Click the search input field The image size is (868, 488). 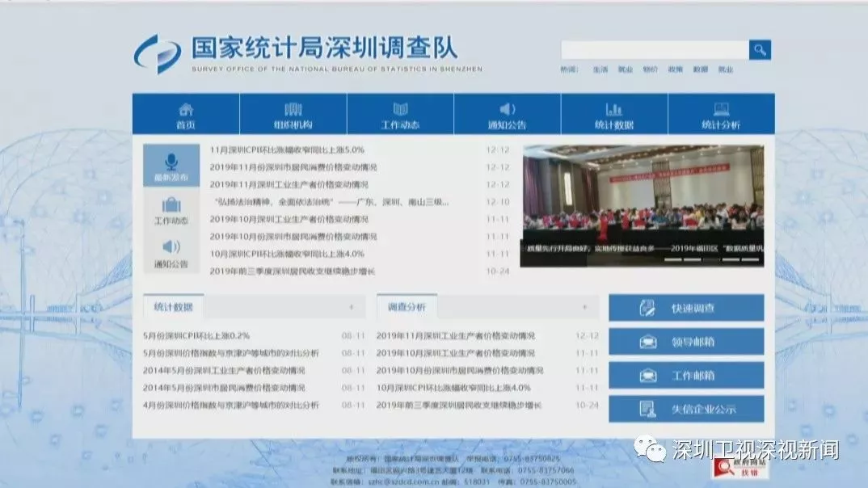(654, 50)
